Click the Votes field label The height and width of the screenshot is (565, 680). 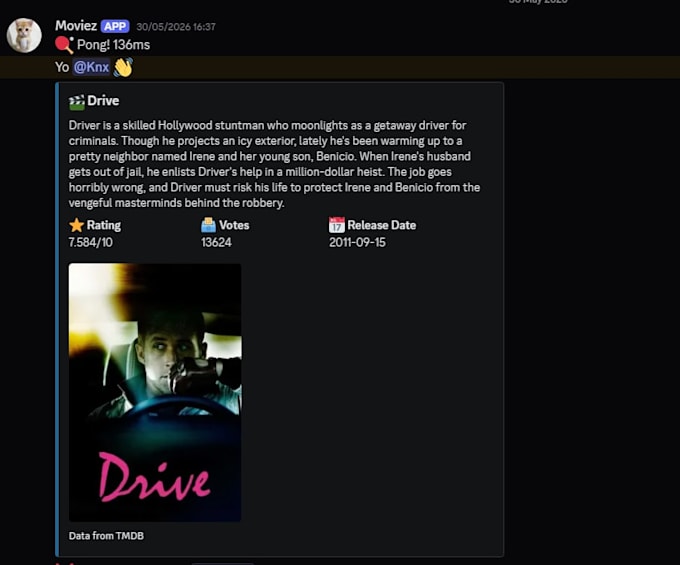[x=234, y=225]
